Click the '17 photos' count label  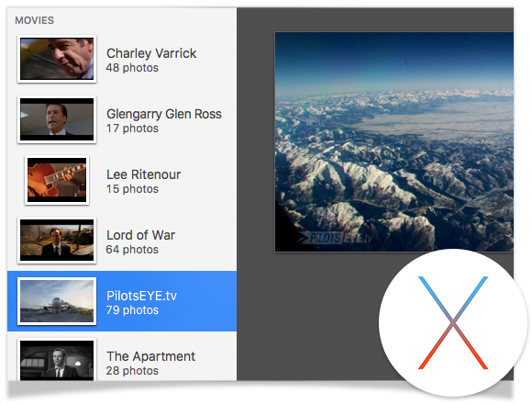(x=132, y=129)
